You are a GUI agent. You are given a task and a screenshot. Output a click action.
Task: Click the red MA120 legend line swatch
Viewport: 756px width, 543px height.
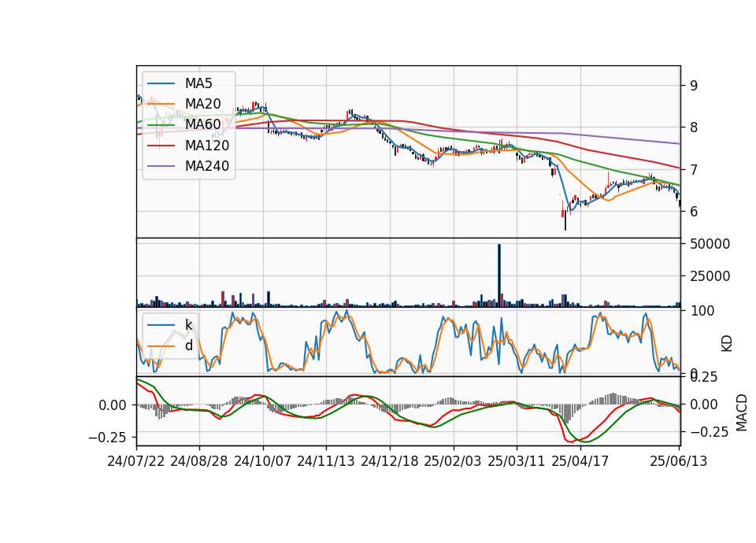pos(161,146)
